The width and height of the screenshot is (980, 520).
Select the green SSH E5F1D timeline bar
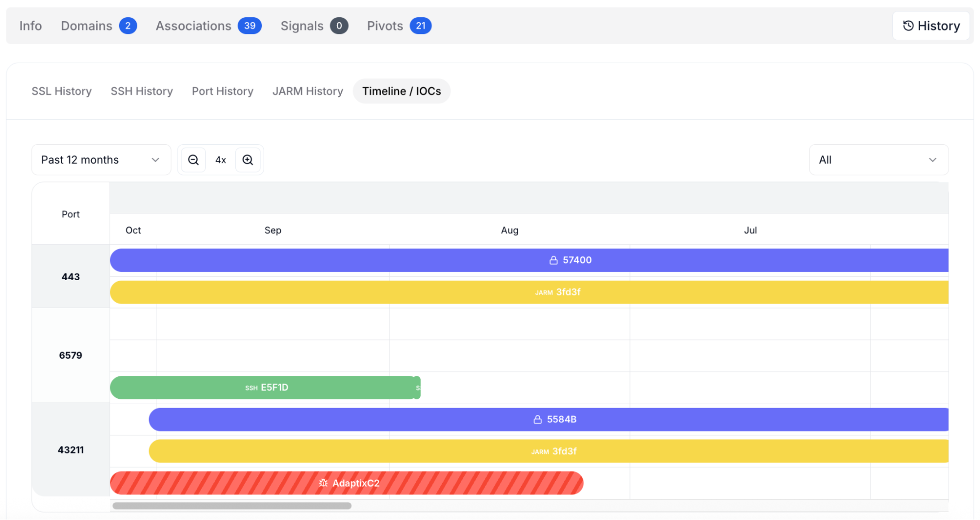pos(265,388)
